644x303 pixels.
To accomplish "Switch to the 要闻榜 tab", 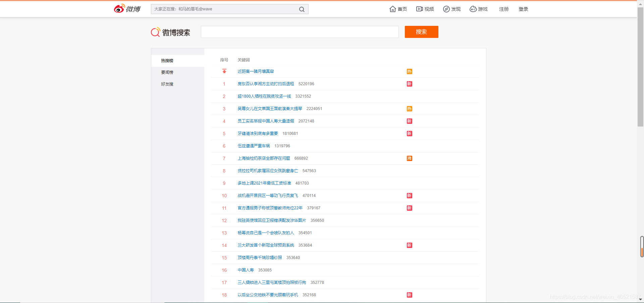I will (x=178, y=72).
